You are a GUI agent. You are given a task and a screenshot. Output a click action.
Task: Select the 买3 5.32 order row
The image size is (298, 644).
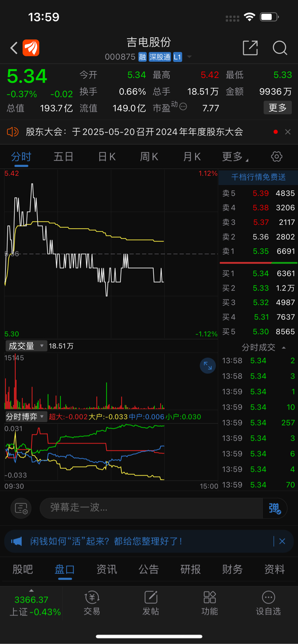tap(258, 302)
